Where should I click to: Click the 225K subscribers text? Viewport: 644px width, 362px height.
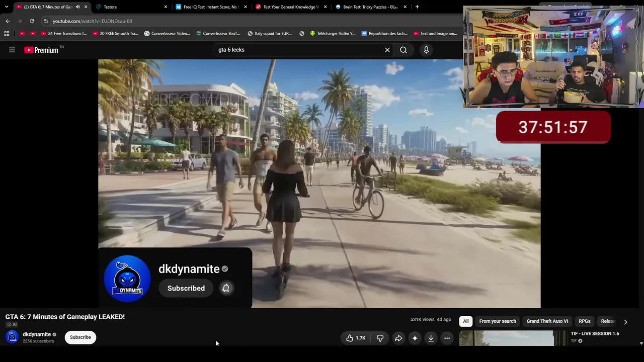tap(38, 341)
